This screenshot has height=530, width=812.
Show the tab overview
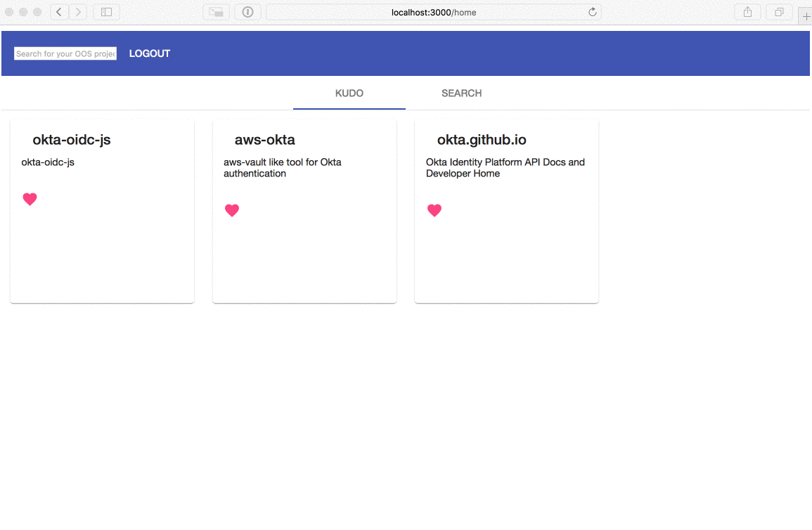(x=779, y=12)
